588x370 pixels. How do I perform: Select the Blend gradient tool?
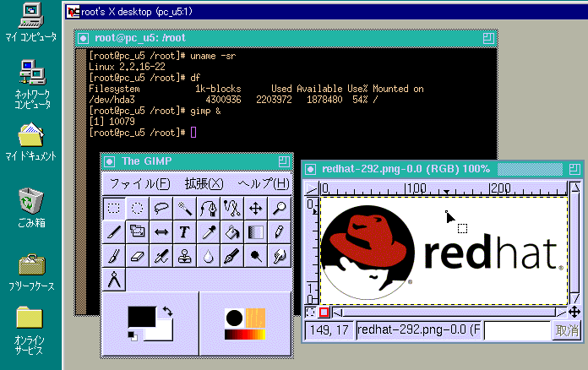[x=255, y=232]
